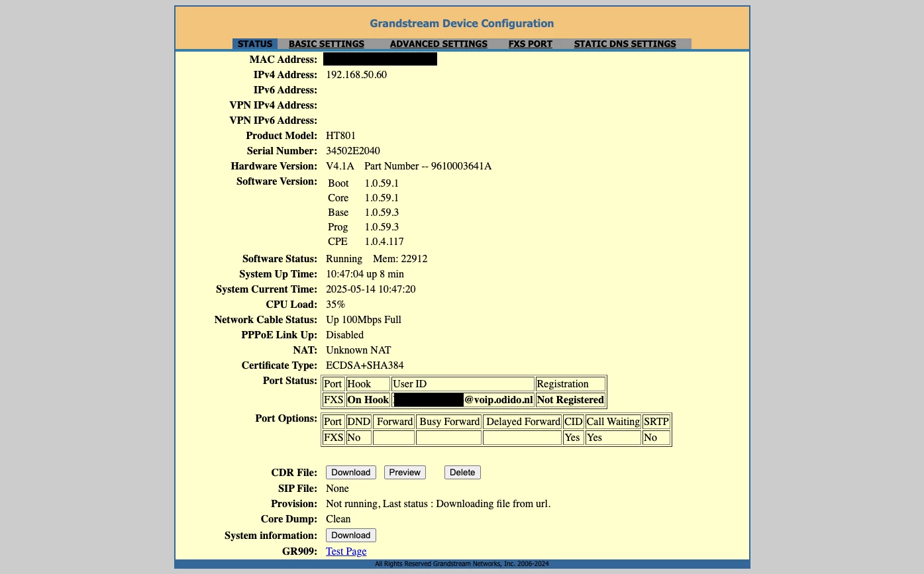The image size is (924, 574).
Task: Click the DND value No in Port Options
Action: [x=358, y=438]
